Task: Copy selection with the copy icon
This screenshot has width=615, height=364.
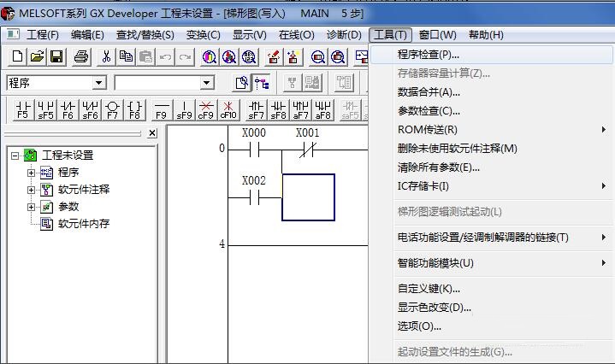Action: [126, 56]
